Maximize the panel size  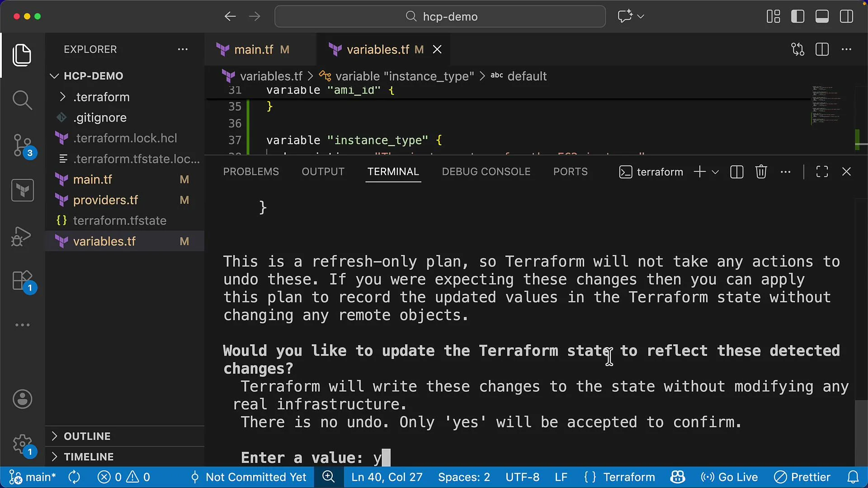pos(822,172)
